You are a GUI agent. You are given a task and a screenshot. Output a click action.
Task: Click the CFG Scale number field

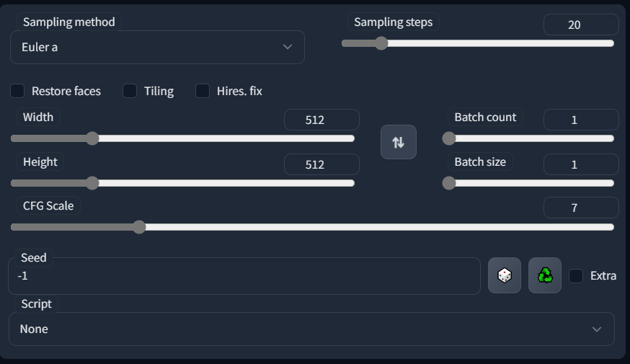581,208
